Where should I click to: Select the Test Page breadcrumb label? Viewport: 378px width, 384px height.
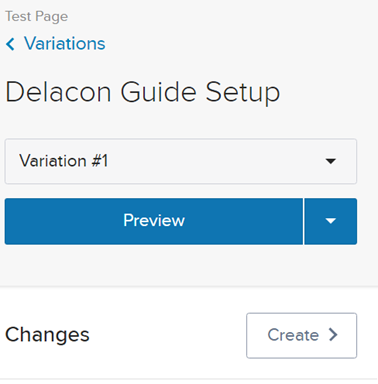pyautogui.click(x=37, y=17)
